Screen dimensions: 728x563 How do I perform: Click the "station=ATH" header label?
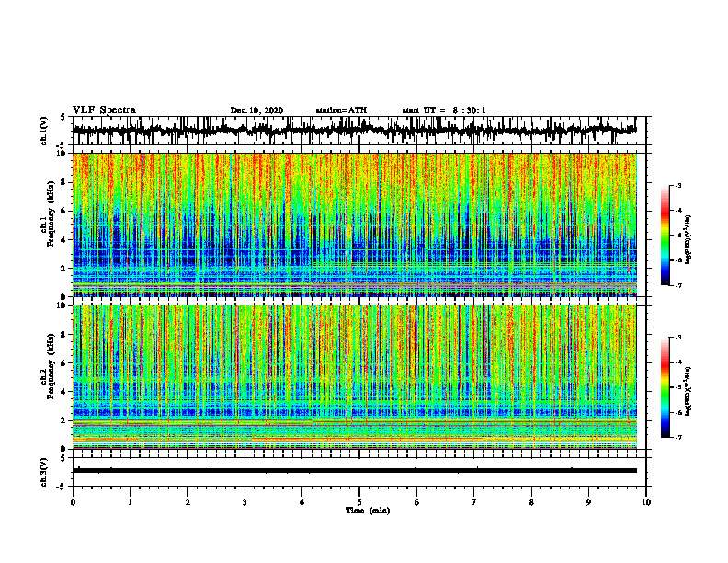[x=341, y=110]
